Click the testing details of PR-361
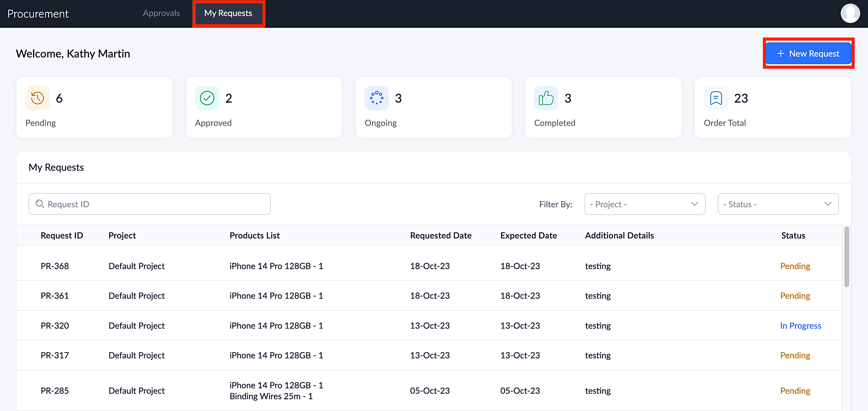This screenshot has height=411, width=868. tap(598, 296)
